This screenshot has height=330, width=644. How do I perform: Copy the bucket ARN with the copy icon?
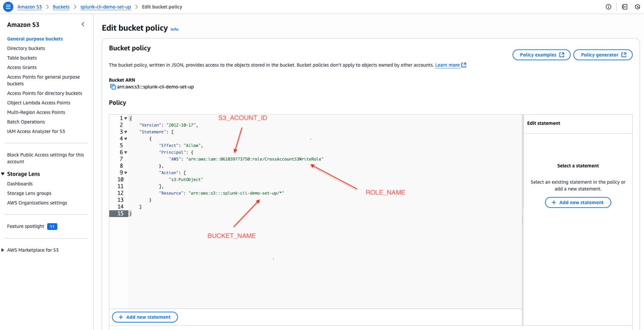coord(113,87)
